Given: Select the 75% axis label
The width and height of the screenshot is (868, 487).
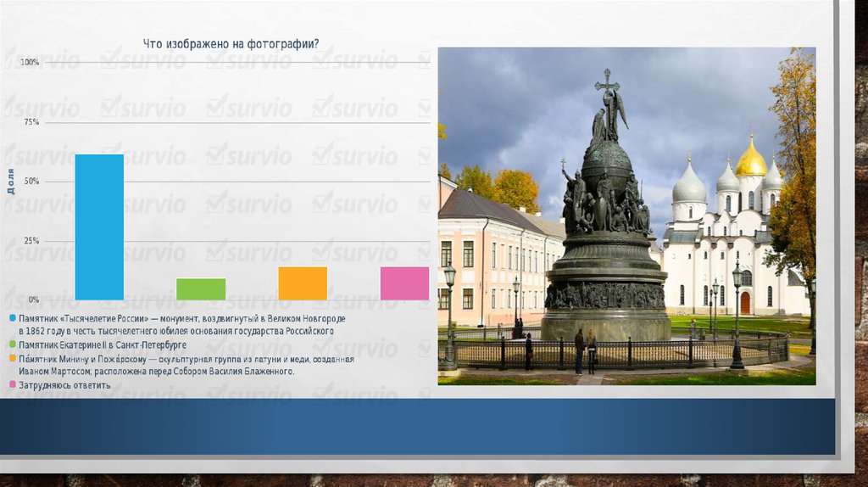Looking at the screenshot, I should coord(31,122).
